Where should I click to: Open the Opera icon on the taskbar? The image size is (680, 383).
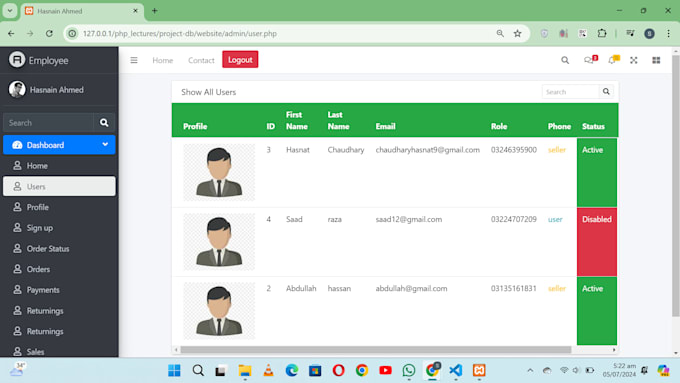coord(338,370)
